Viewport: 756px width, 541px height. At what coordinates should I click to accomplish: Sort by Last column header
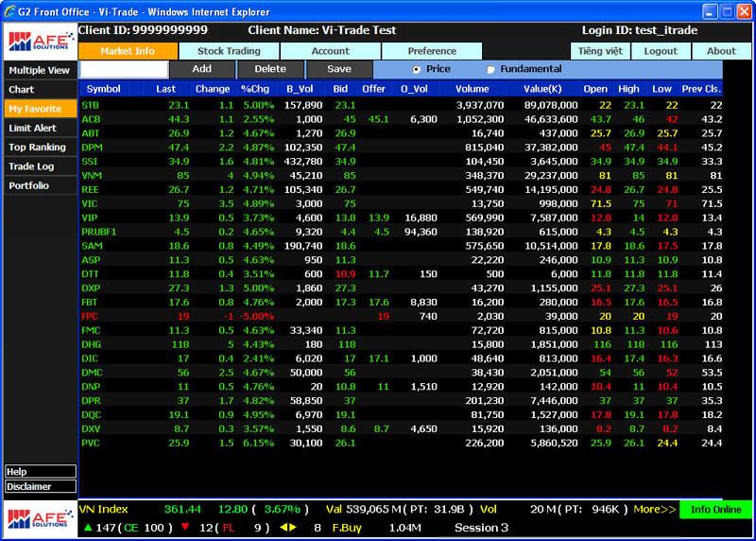[166, 89]
